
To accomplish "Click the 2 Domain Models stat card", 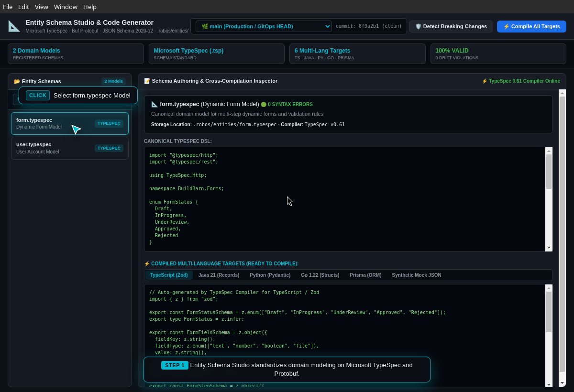I will click(76, 54).
